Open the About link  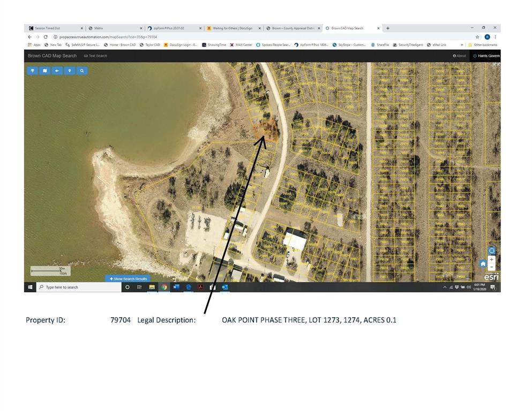[459, 56]
